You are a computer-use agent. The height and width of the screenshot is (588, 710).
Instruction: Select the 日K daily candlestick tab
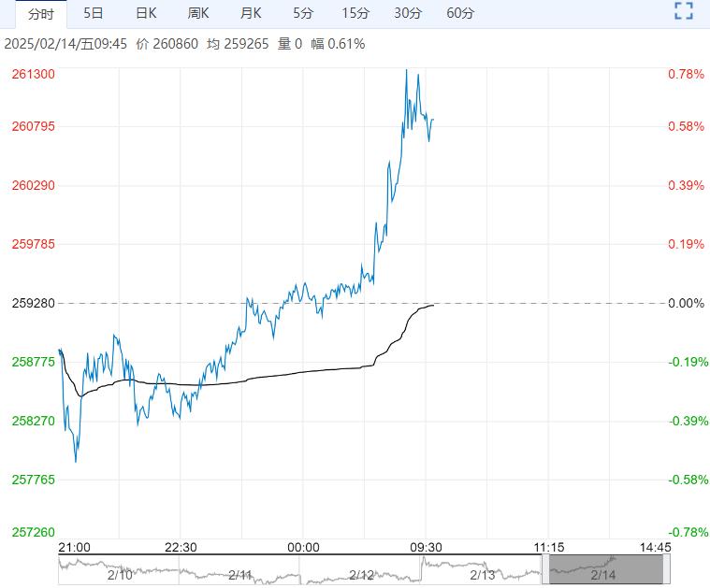tap(146, 13)
